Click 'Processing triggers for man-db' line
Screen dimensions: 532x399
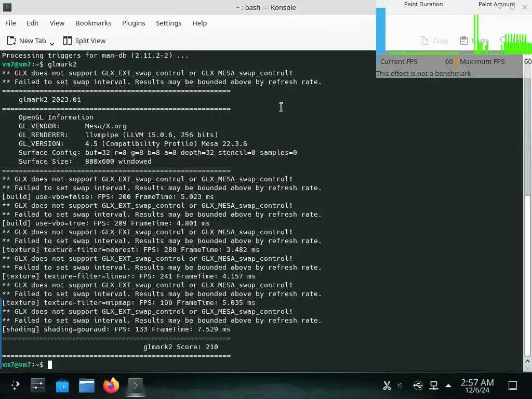(x=96, y=55)
